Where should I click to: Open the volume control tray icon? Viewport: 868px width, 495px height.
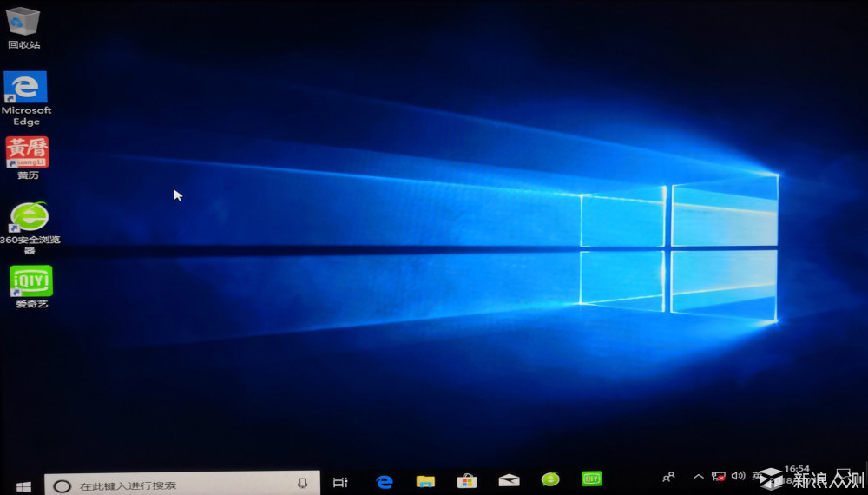click(x=738, y=476)
